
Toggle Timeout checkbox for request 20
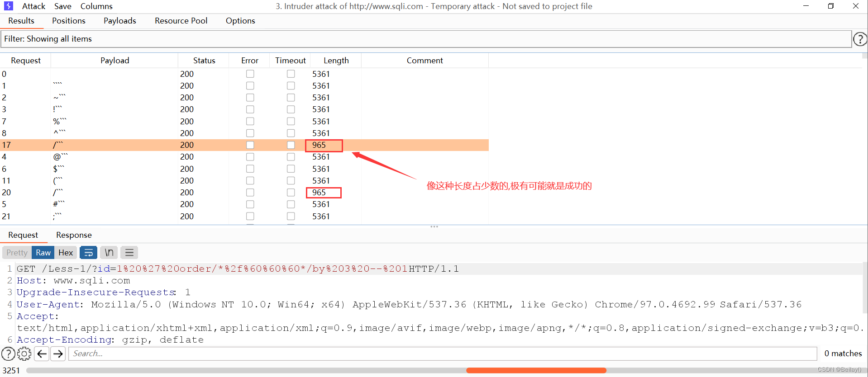click(291, 193)
